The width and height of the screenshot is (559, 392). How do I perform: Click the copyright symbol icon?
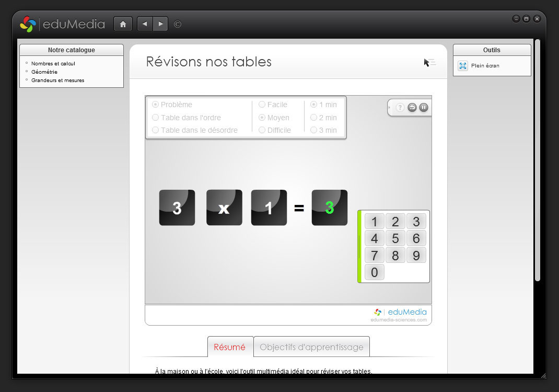point(178,24)
